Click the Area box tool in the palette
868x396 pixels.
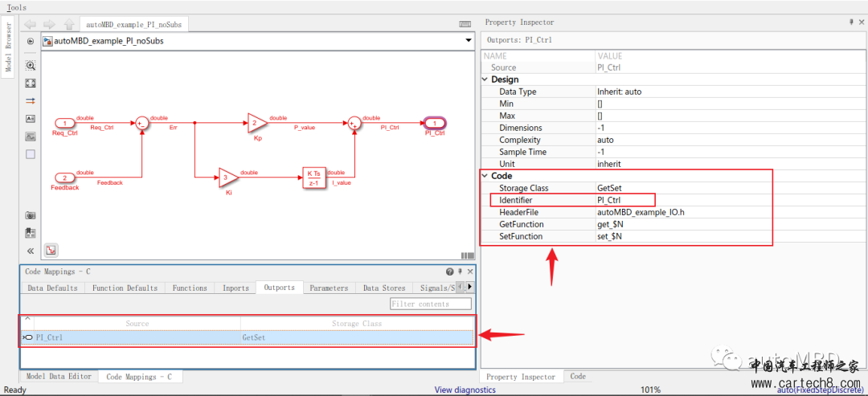[x=31, y=154]
